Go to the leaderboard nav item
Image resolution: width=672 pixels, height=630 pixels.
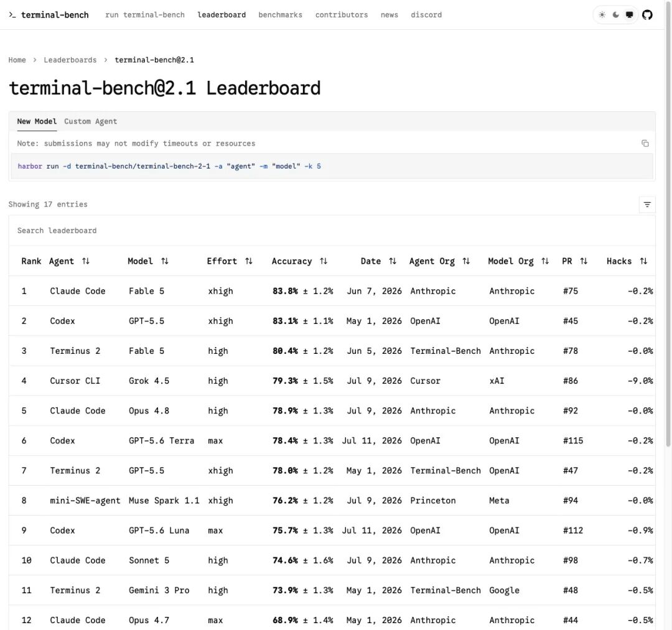coord(222,15)
